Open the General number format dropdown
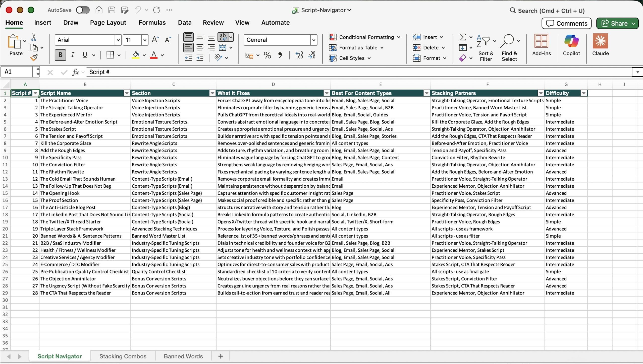 pos(313,40)
